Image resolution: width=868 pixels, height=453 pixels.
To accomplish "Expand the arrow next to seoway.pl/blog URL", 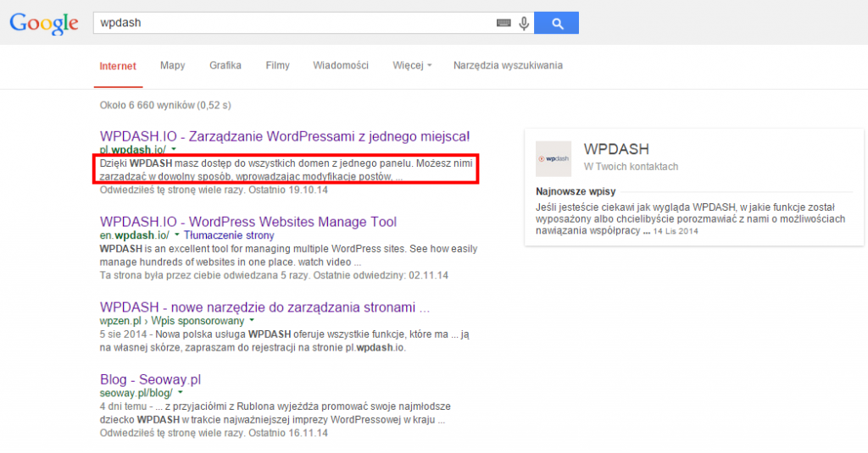I will [x=181, y=394].
